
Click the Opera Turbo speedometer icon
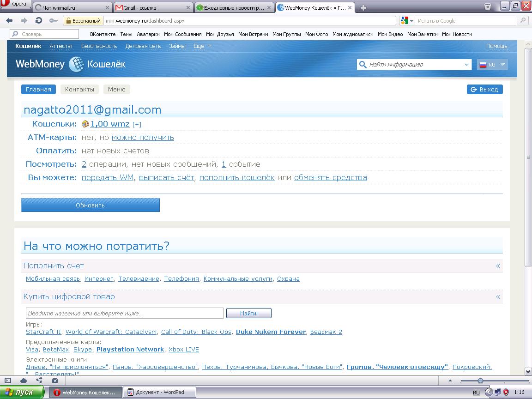(x=54, y=381)
